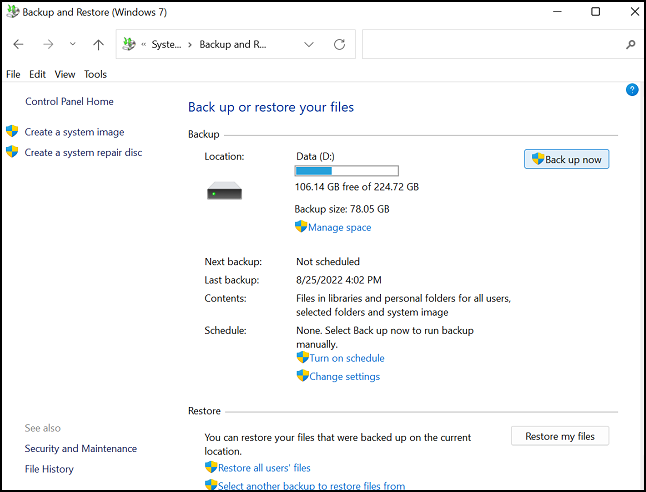The width and height of the screenshot is (646, 492).
Task: Click shield icon beside Restore all users' files
Action: click(211, 467)
